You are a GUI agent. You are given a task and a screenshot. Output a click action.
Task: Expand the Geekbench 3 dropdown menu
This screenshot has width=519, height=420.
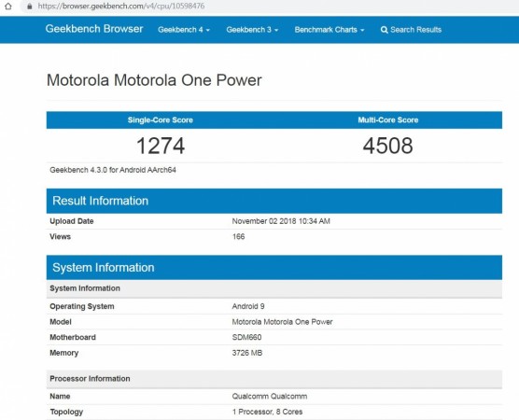coord(252,30)
